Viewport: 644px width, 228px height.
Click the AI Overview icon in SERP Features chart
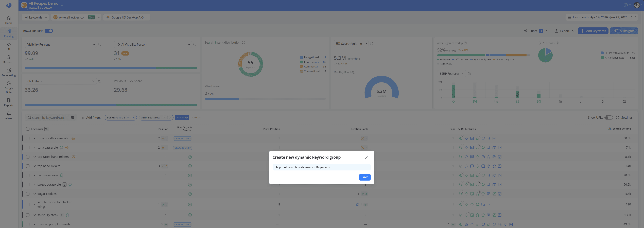click(x=454, y=101)
